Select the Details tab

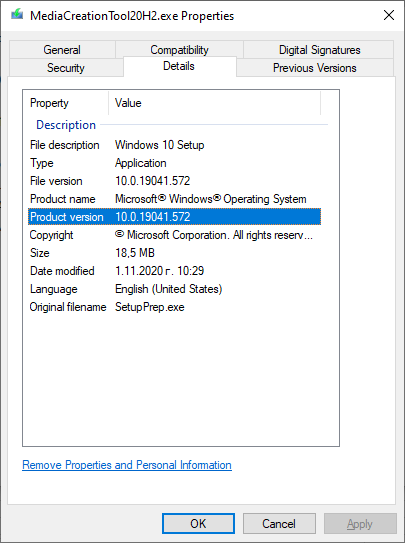(179, 66)
